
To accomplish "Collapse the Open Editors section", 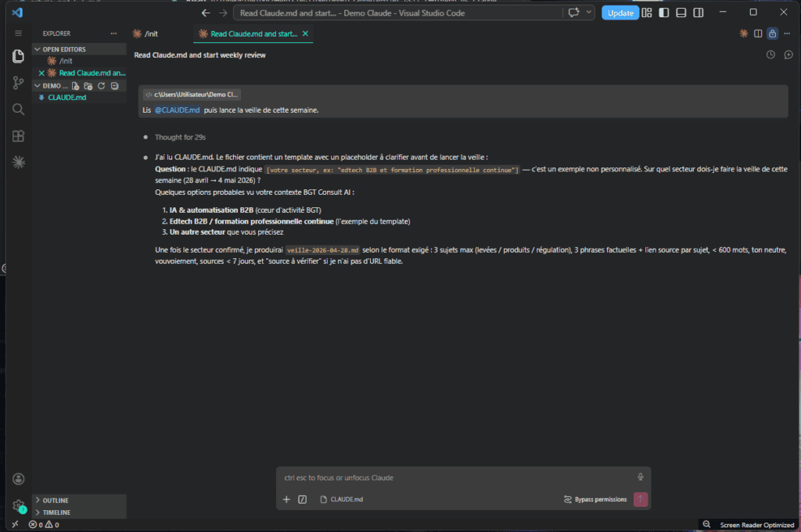I will pyautogui.click(x=38, y=49).
